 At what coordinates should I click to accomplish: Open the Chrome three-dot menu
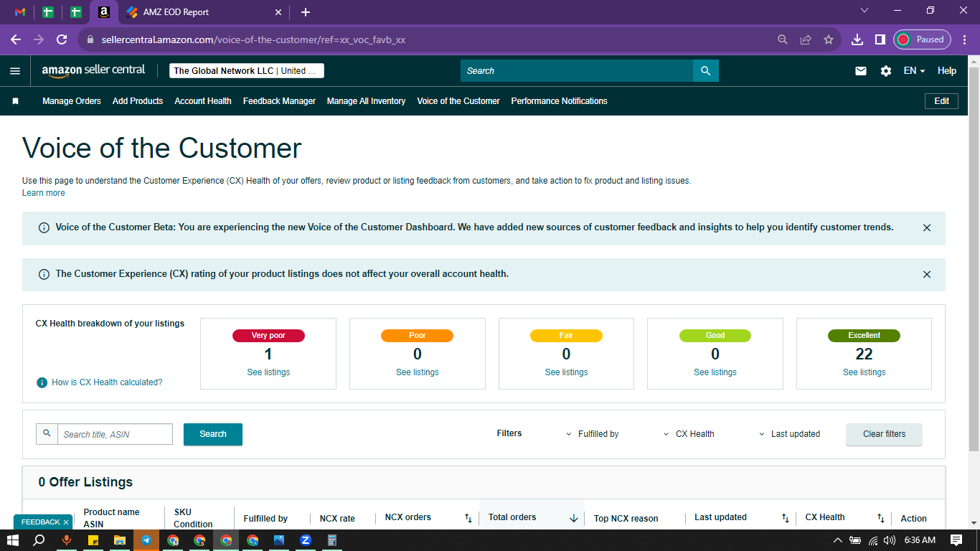point(965,39)
